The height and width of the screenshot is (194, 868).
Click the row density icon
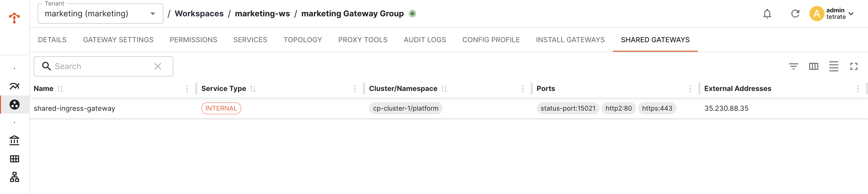point(834,66)
